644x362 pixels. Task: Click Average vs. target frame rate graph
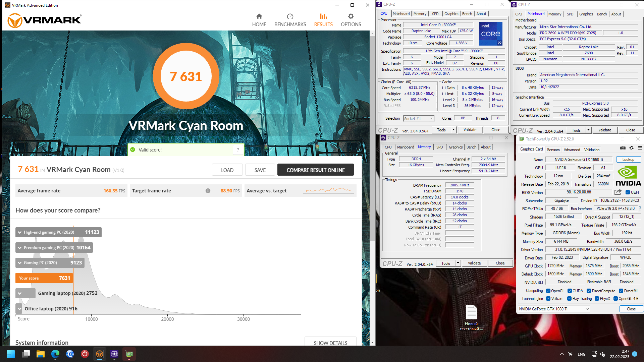[x=329, y=190]
